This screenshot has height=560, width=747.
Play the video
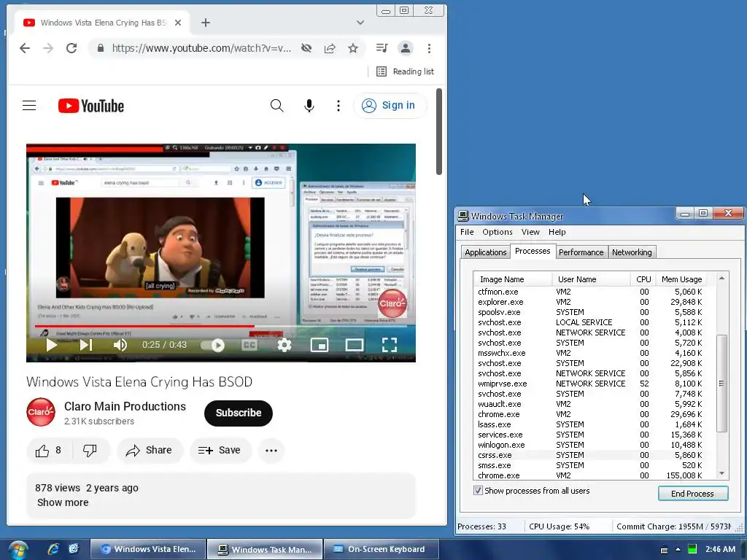coord(52,345)
